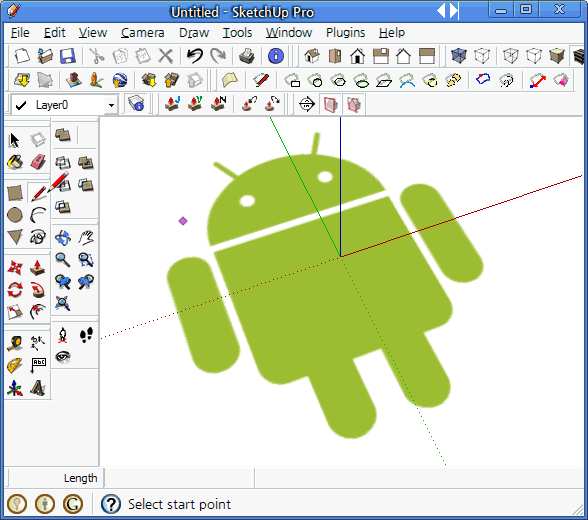Screen dimensions: 588x520
Task: Select the Eraser tool
Action: coord(38,162)
